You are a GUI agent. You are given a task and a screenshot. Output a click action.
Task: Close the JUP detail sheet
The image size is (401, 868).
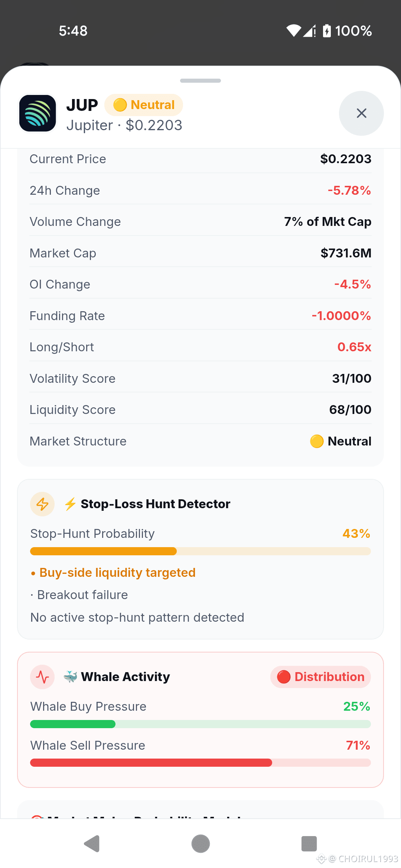tap(361, 113)
